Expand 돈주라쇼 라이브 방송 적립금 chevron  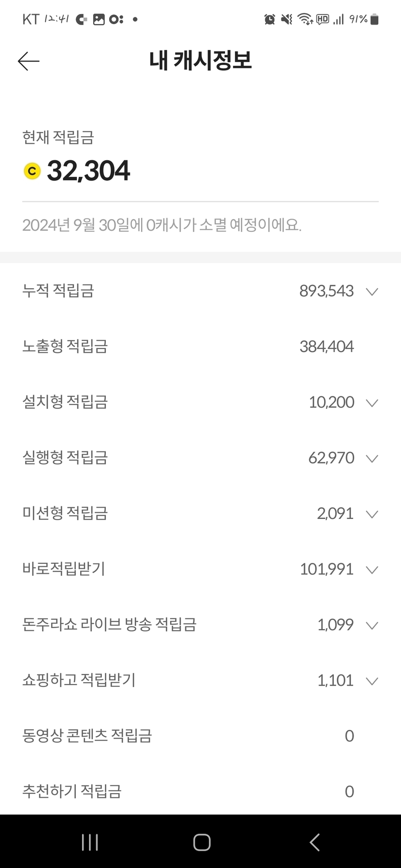click(x=372, y=625)
